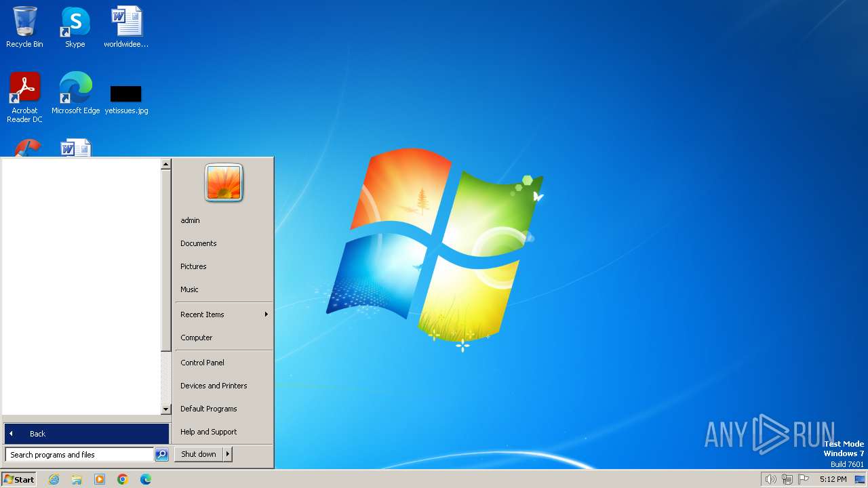Launch Microsoft Edge desktop shortcut
This screenshot has height=488, width=868.
[x=75, y=94]
